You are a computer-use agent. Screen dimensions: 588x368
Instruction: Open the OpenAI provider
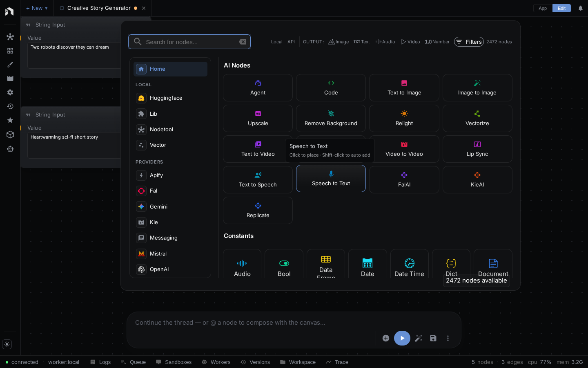[x=170, y=269]
